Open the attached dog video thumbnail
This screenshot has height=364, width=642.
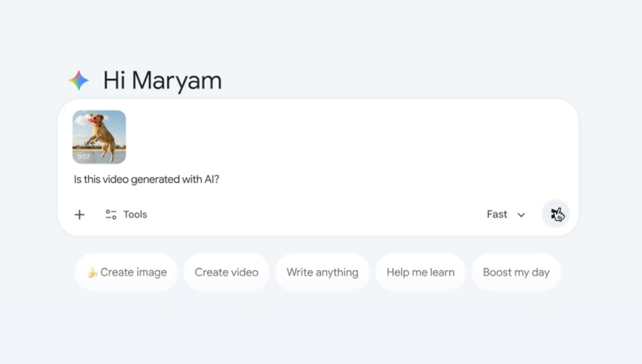tap(99, 137)
